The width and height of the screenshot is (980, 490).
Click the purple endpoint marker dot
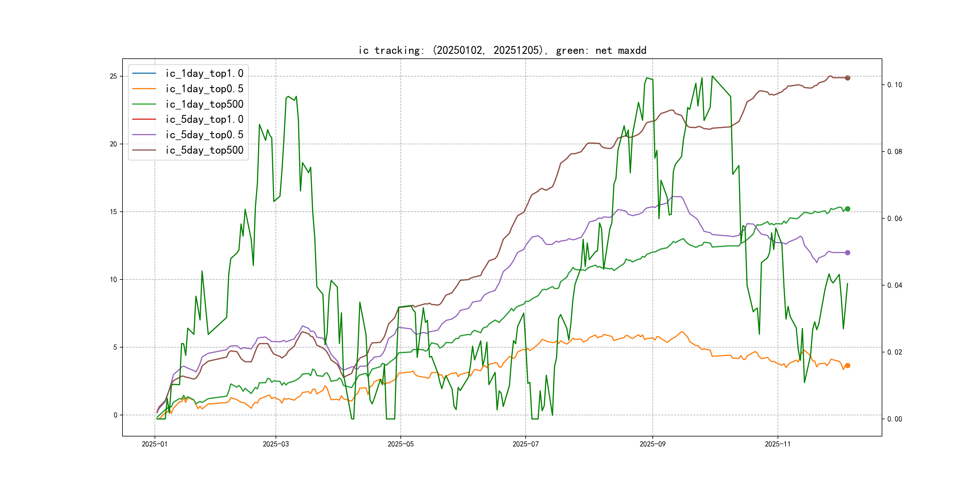tap(848, 253)
